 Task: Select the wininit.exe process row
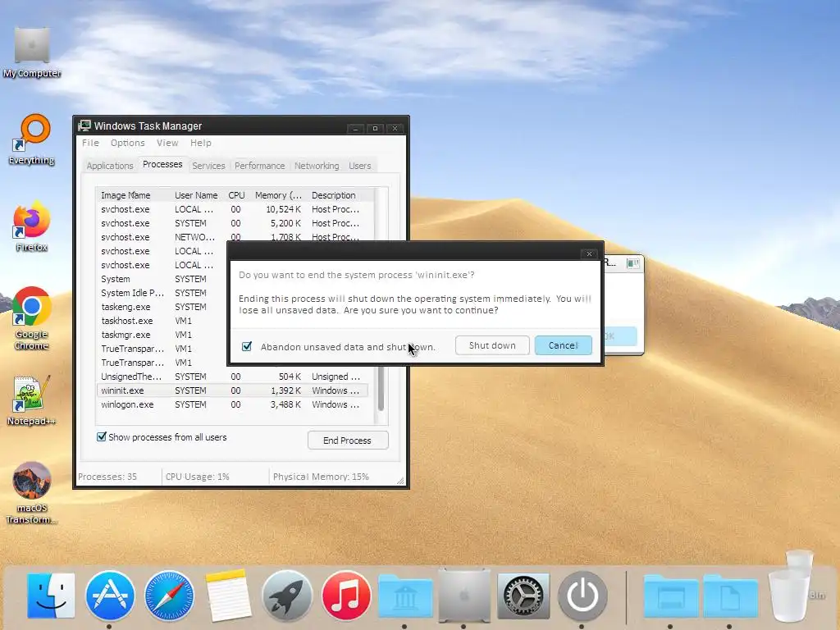[x=232, y=390]
